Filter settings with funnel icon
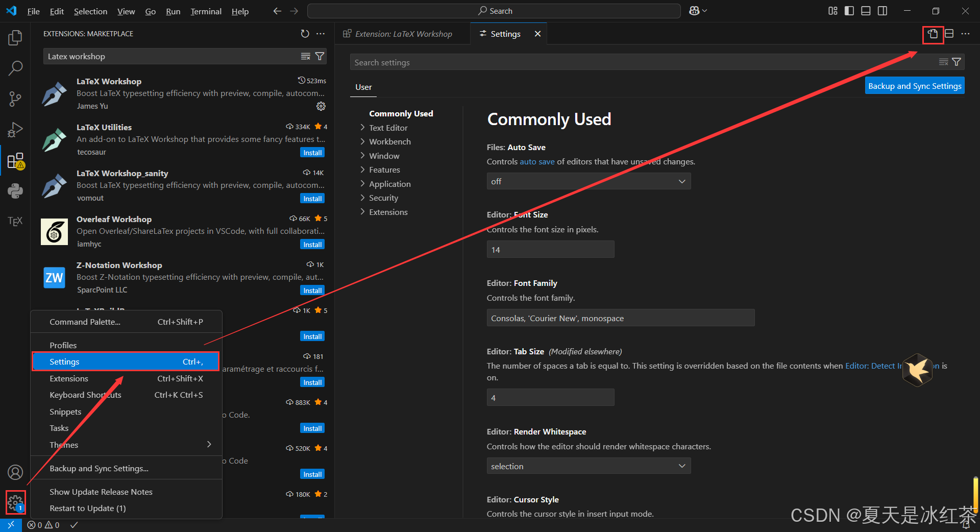Screen dimensions: 980x532 click(x=957, y=62)
